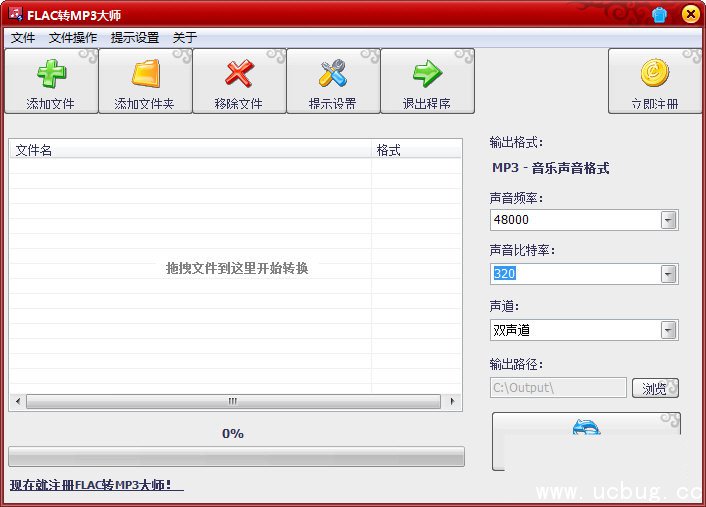Open the 关于 menu
The image size is (706, 507).
click(x=185, y=37)
